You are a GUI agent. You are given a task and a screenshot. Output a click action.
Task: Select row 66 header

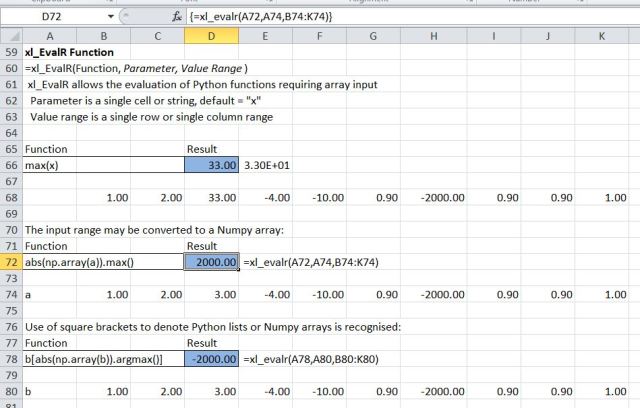tap(10, 164)
